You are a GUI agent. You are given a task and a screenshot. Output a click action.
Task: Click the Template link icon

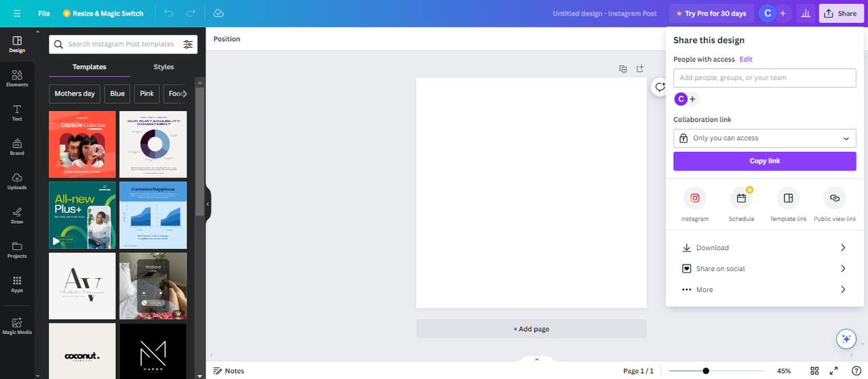pyautogui.click(x=788, y=198)
